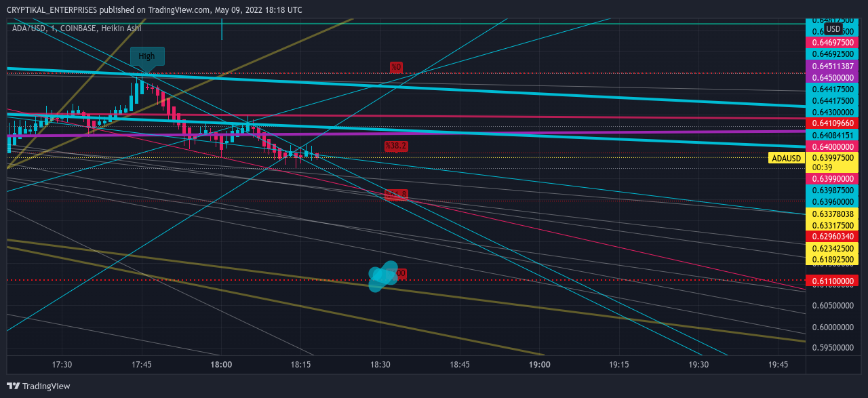Click the 0.62342500 yellow price label
The height and width of the screenshot is (398, 868).
(832, 248)
